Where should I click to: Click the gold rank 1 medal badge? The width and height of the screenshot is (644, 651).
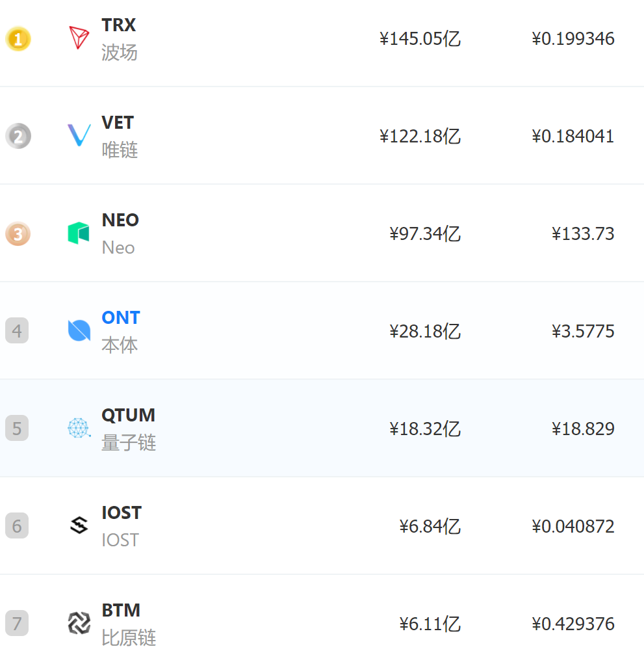click(x=18, y=38)
